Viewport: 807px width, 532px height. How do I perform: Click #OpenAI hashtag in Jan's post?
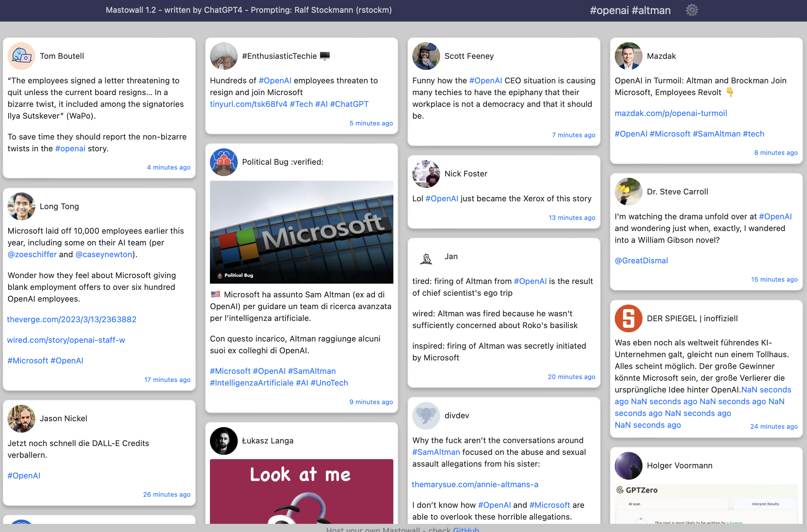coord(530,281)
